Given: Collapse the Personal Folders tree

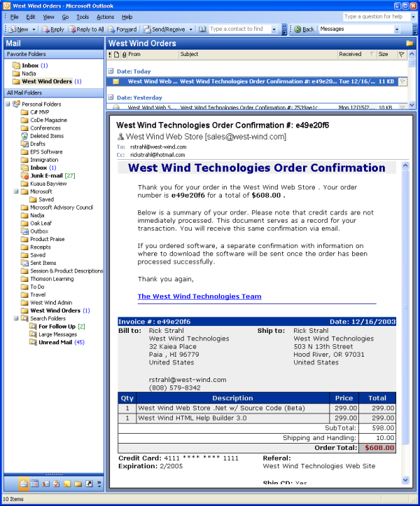Looking at the screenshot, I should click(x=8, y=104).
